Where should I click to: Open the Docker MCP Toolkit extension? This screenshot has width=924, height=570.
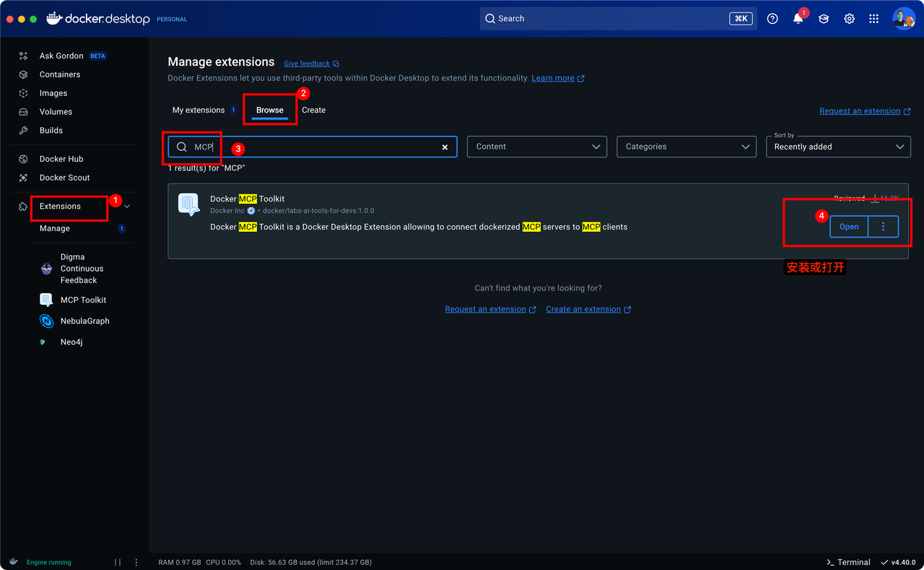(x=849, y=227)
